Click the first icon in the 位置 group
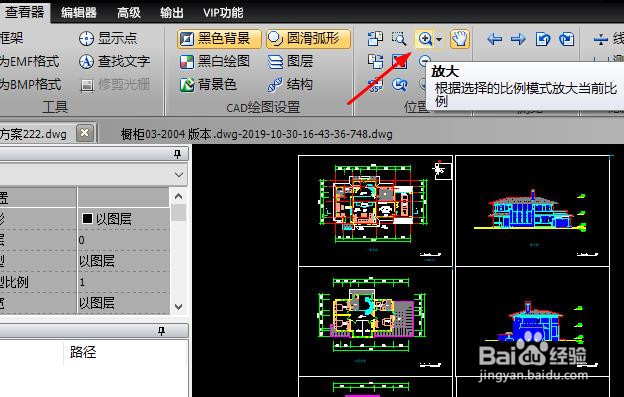Viewport: 624px width, 397px height. coord(375,39)
